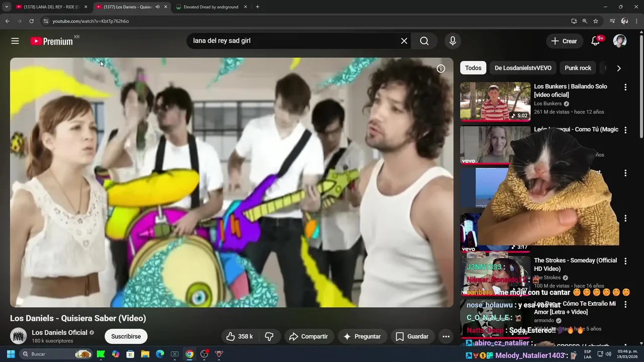Open options for Los Bunkers video
The width and height of the screenshot is (644, 362).
[625, 87]
